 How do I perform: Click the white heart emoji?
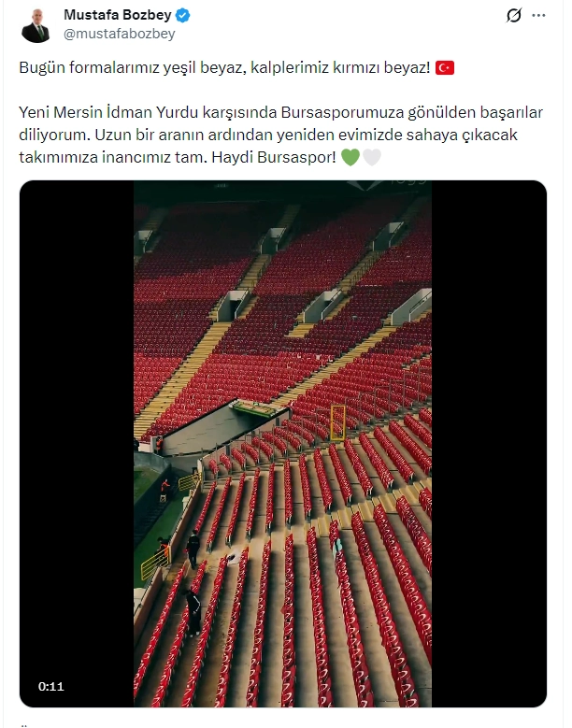coord(371,157)
